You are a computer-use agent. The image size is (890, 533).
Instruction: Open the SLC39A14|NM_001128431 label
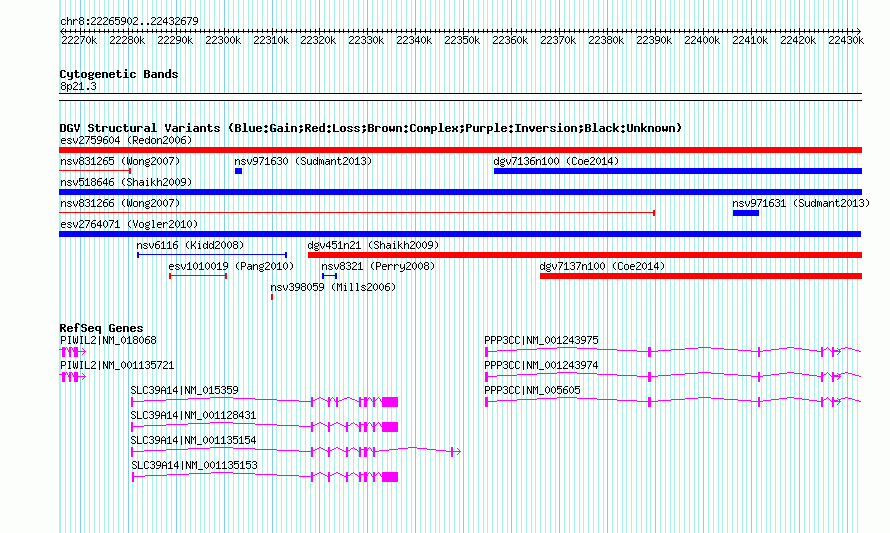[194, 416]
